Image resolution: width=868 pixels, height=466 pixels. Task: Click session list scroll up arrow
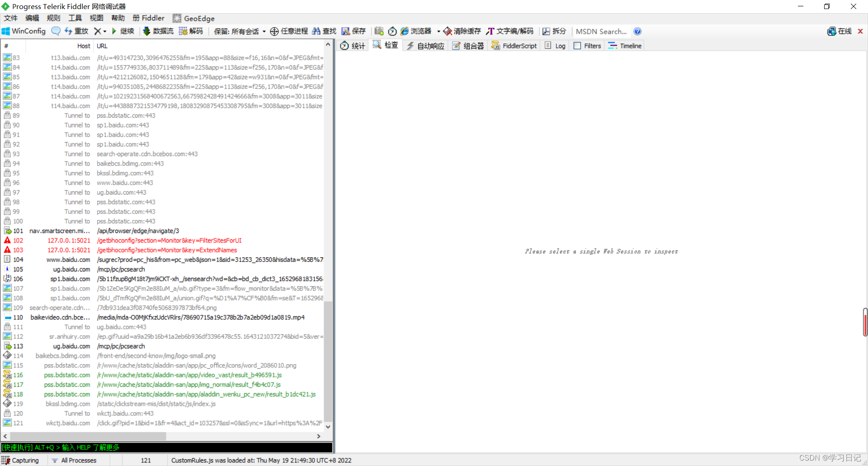328,45
